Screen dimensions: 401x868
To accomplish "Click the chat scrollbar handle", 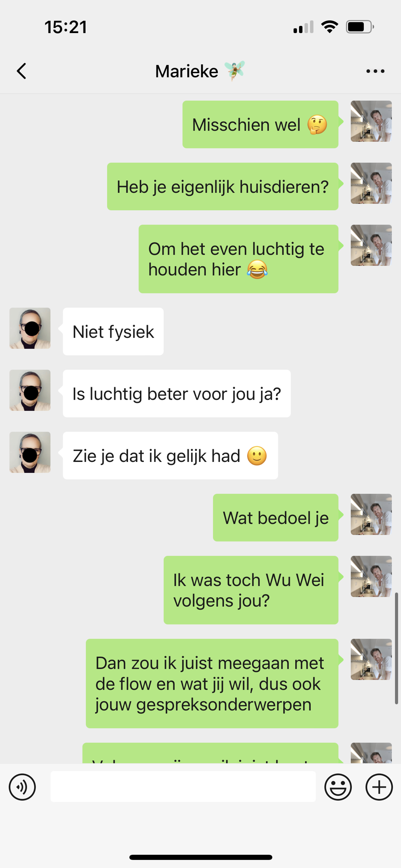I will (x=397, y=648).
